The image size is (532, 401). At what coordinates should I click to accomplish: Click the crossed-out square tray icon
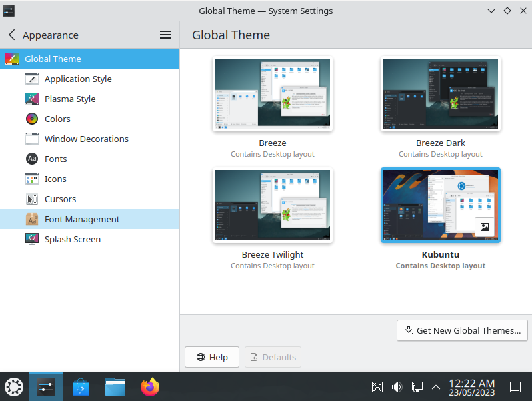[377, 387]
